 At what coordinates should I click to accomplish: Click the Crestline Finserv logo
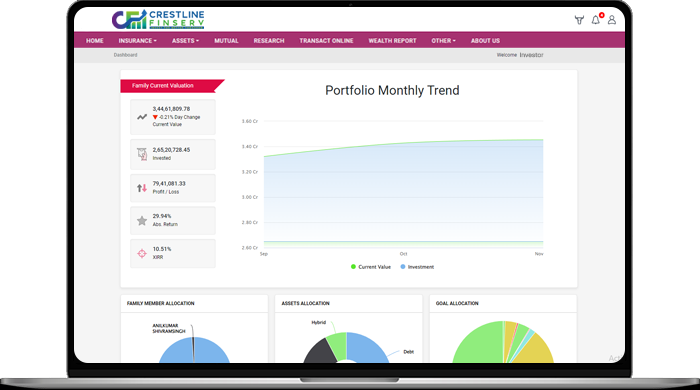point(158,20)
